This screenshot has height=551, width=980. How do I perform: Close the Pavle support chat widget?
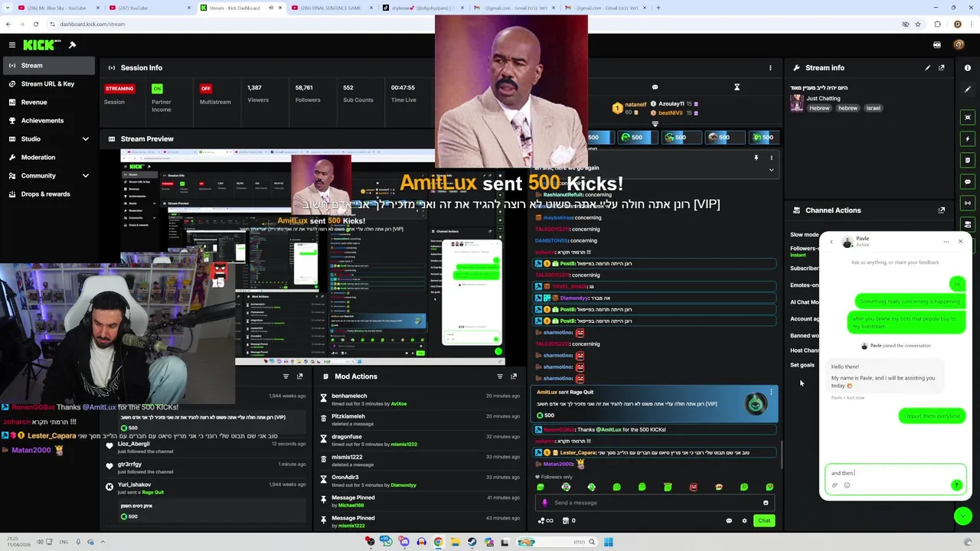(x=960, y=241)
